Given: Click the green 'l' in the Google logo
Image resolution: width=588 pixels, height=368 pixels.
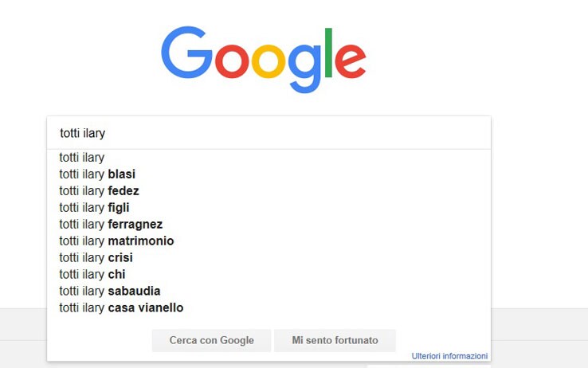Looking at the screenshot, I should click(x=328, y=53).
